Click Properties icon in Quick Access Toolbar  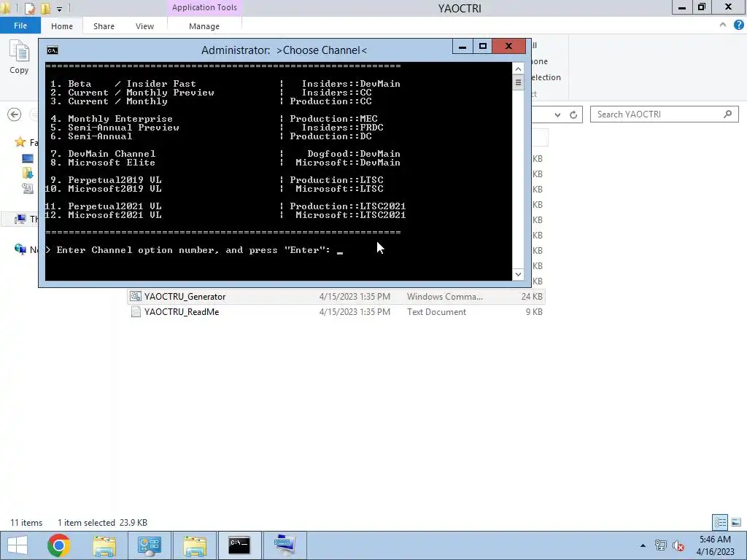pyautogui.click(x=29, y=8)
